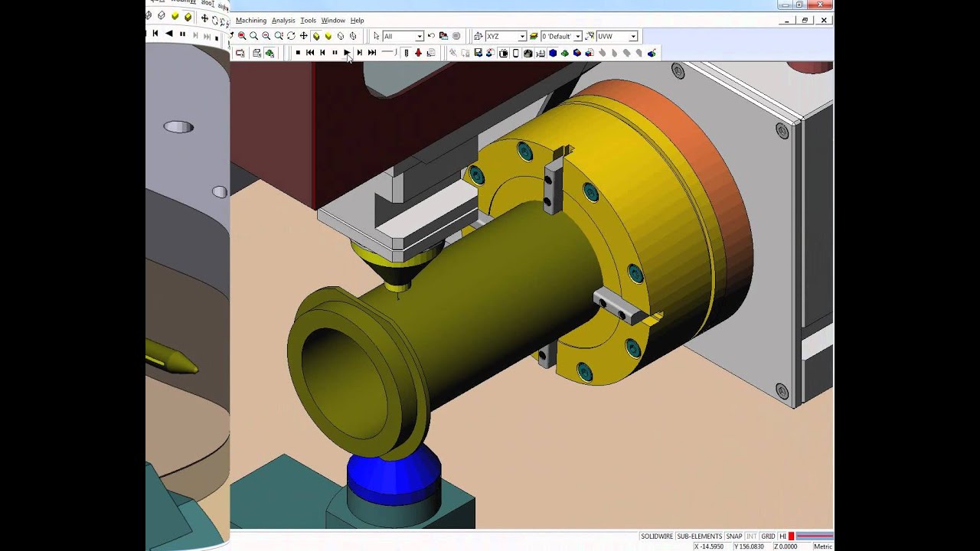Play the machining simulation
Image resolution: width=980 pixels, height=551 pixels.
(x=347, y=53)
